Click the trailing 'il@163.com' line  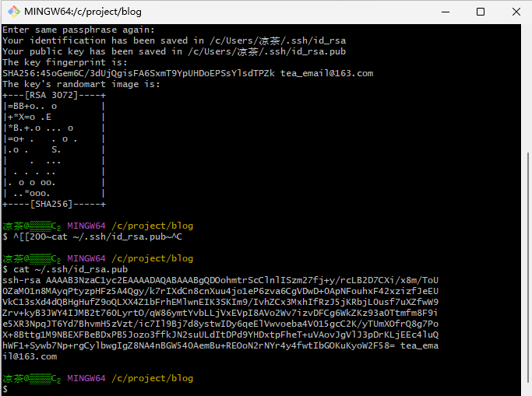tap(30, 356)
